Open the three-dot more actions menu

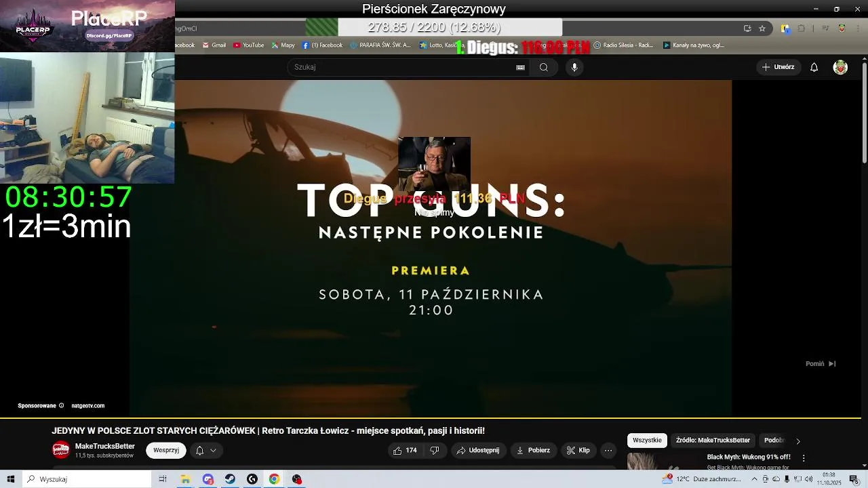point(608,450)
